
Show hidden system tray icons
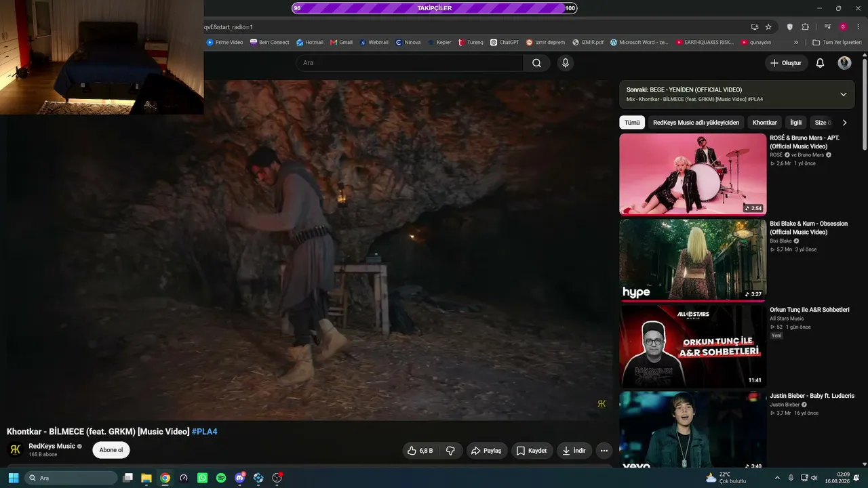pyautogui.click(x=777, y=478)
